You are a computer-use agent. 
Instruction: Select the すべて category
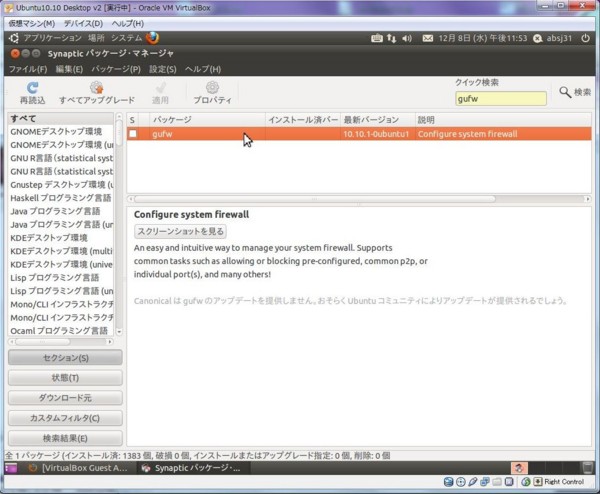61,119
